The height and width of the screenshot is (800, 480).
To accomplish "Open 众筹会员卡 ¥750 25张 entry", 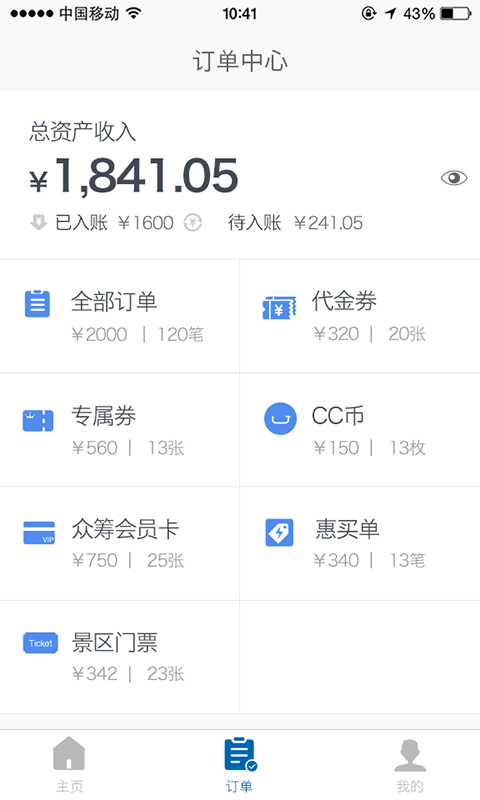I will click(x=119, y=544).
